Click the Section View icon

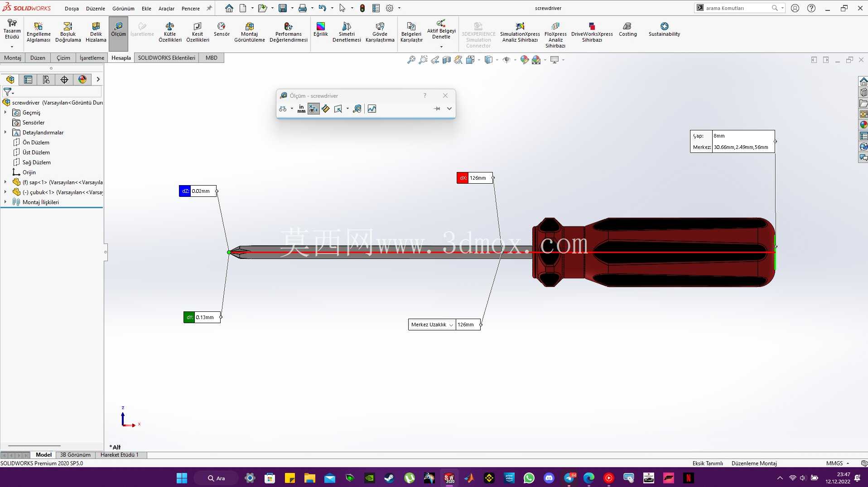tap(447, 60)
